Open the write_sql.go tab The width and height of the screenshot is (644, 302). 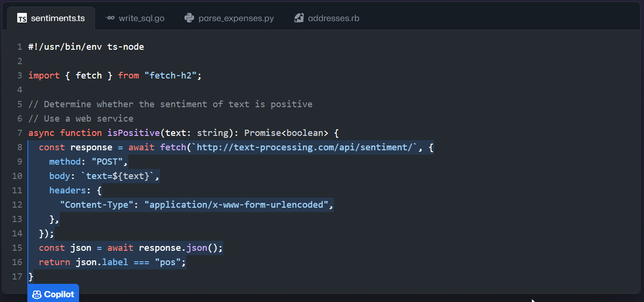click(x=135, y=18)
